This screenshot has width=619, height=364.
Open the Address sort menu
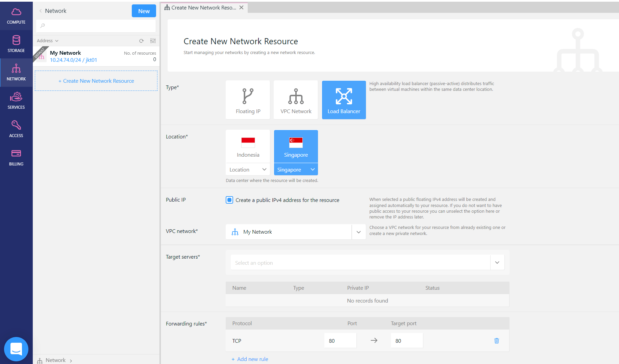pyautogui.click(x=48, y=41)
